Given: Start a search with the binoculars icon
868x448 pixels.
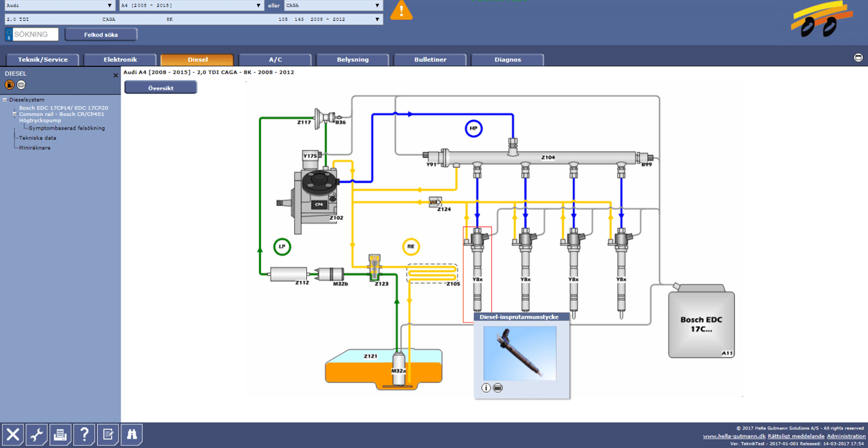Looking at the screenshot, I should [x=131, y=434].
